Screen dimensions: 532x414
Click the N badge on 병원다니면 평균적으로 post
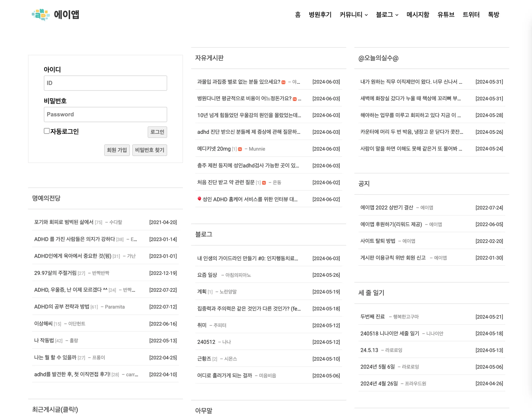click(295, 99)
